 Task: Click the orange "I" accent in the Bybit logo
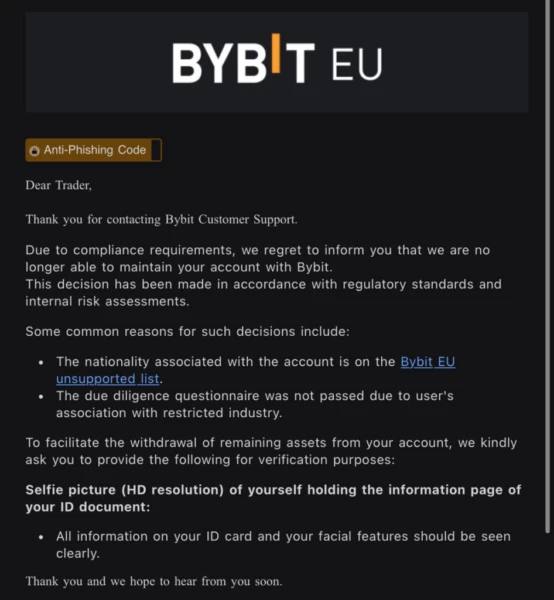[x=276, y=53]
